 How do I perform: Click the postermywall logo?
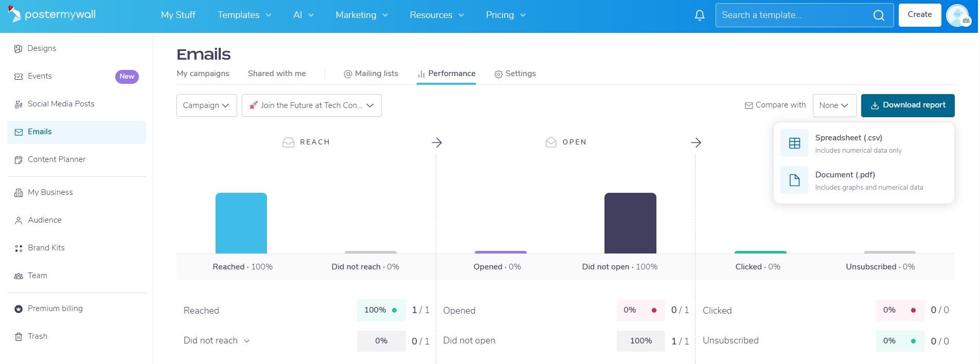pyautogui.click(x=52, y=14)
